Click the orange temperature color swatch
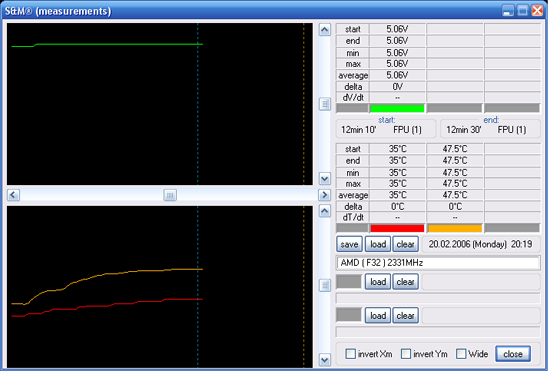This screenshot has height=371, width=550. [x=455, y=228]
